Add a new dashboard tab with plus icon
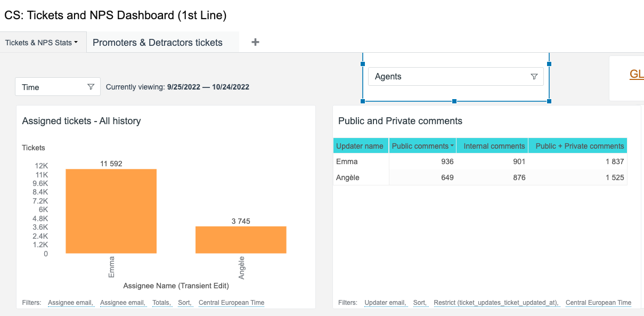Viewport: 644px width, 316px height. coord(255,42)
